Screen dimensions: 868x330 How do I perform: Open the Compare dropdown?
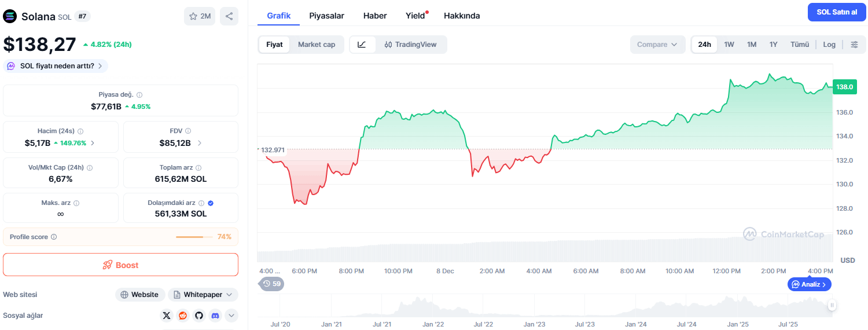coord(657,45)
